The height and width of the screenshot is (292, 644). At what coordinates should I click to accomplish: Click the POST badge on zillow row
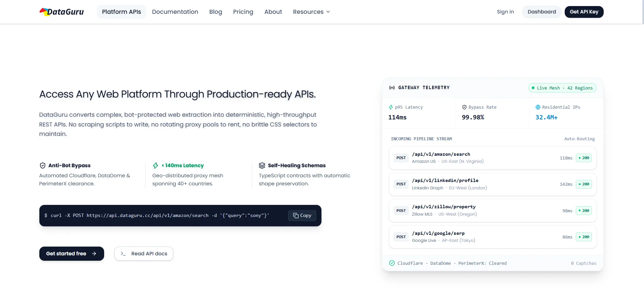click(401, 211)
